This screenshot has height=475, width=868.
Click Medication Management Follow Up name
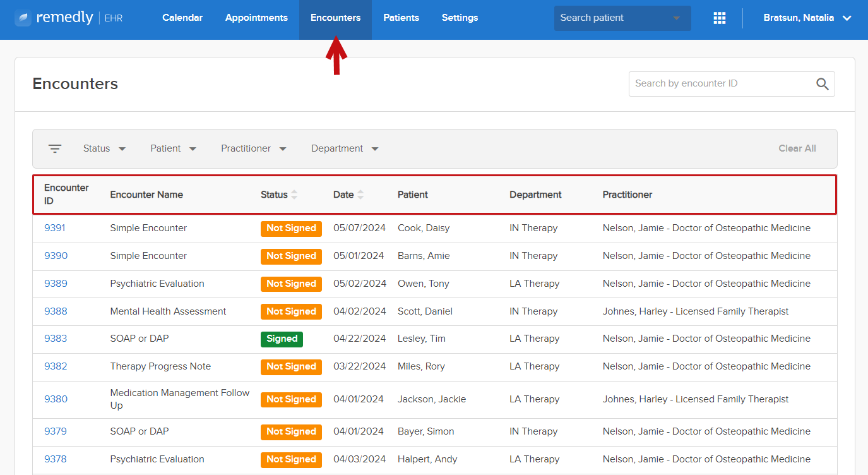(x=180, y=399)
